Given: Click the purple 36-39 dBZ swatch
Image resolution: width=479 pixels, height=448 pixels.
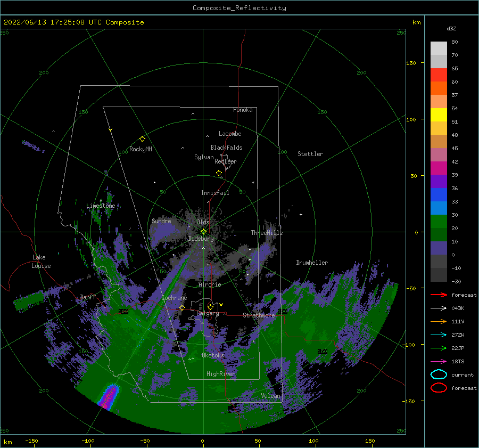Looking at the screenshot, I should coord(439,181).
